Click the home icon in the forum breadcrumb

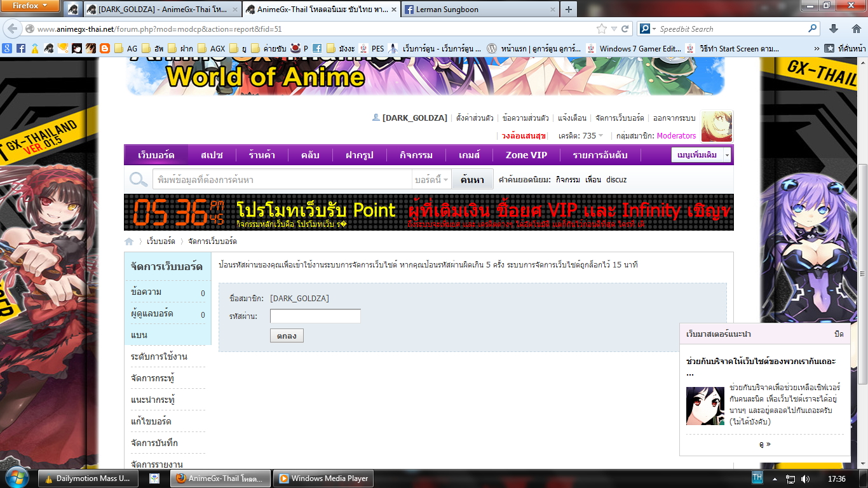(129, 241)
